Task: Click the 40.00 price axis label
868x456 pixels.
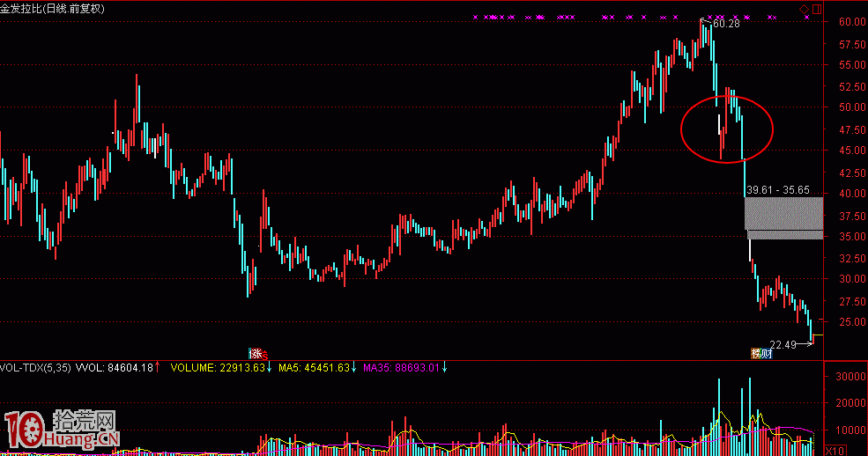Action: [x=852, y=194]
